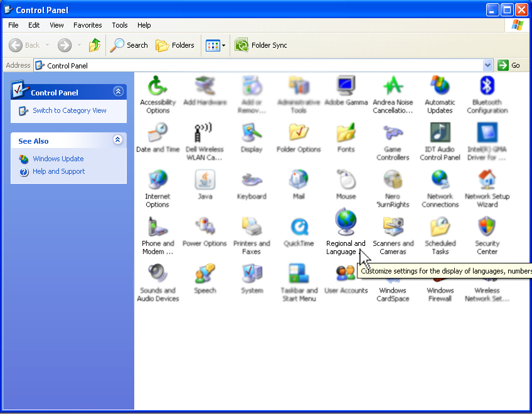Open the Help menu
The height and width of the screenshot is (414, 532).
(144, 25)
